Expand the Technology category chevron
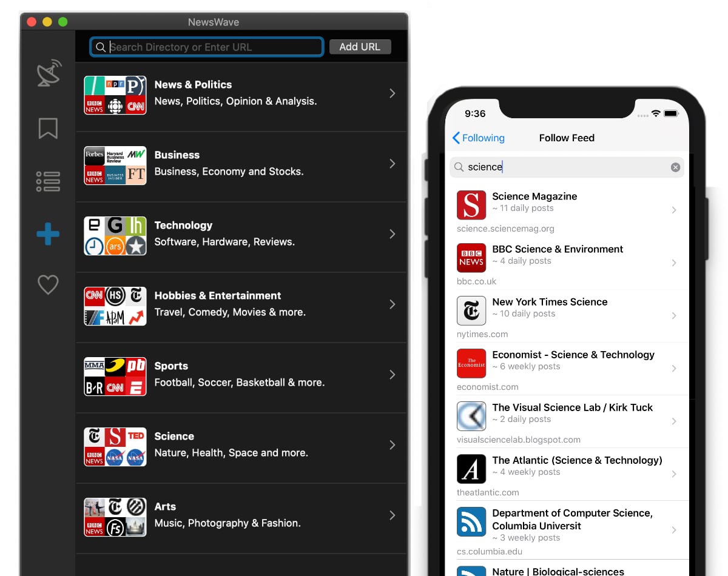This screenshot has width=728, height=576. pyautogui.click(x=393, y=234)
